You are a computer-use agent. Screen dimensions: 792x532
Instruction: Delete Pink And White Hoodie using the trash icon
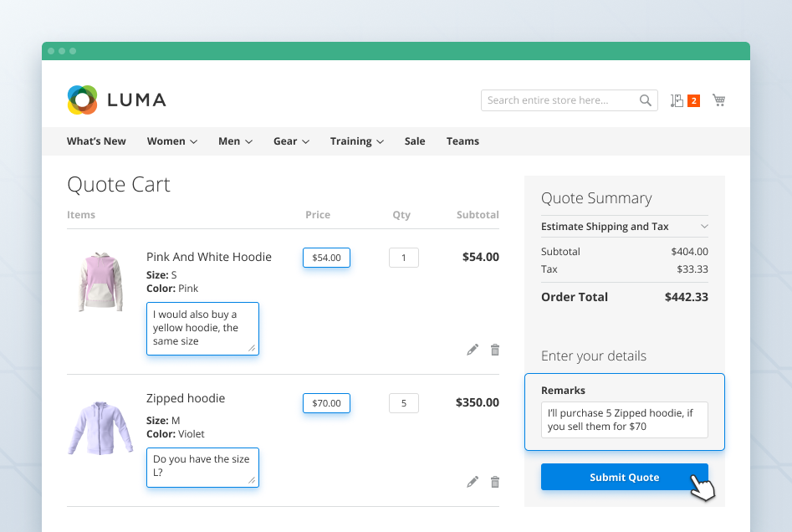point(495,350)
